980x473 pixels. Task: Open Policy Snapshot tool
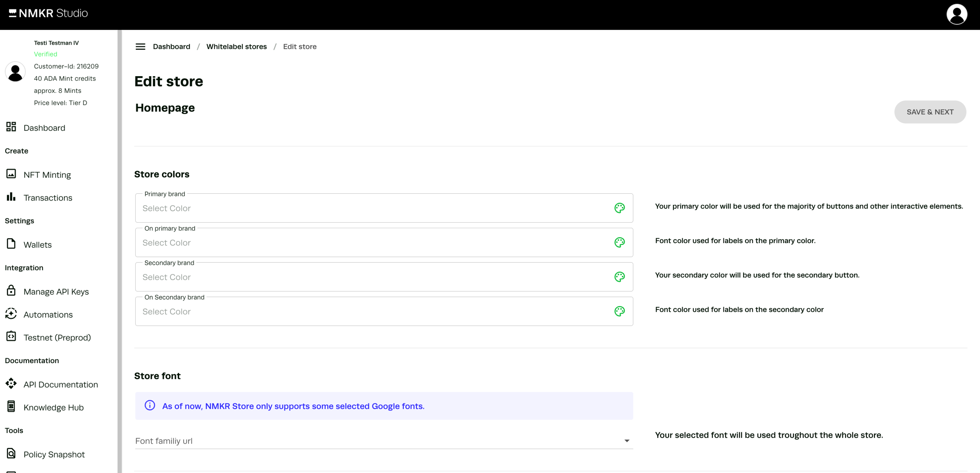point(54,454)
